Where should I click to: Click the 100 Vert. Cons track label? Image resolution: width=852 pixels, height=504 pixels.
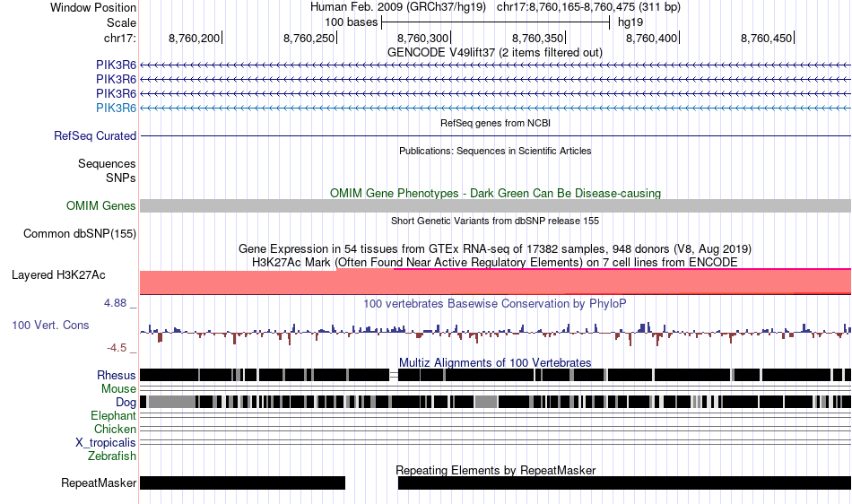(50, 325)
